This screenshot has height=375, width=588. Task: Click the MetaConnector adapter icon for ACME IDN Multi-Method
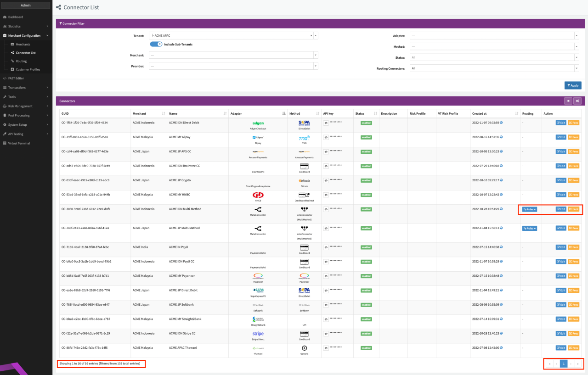coord(258,209)
